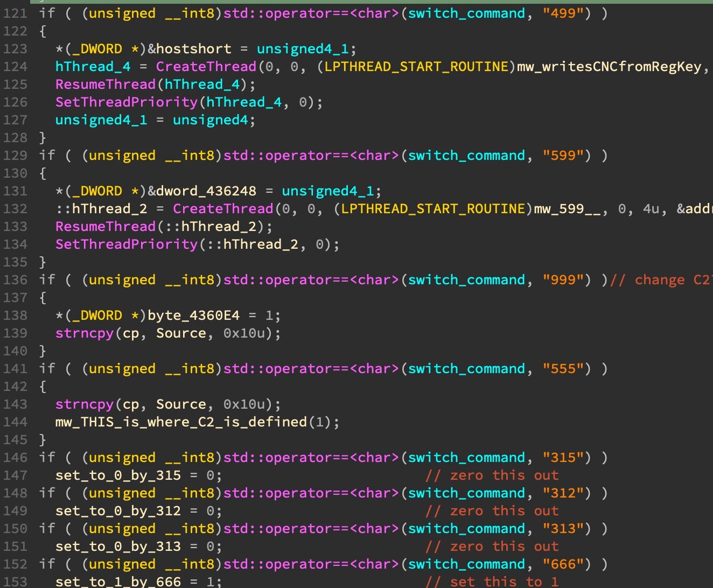Click LPTHREAD_START_ROUTINE cast on line 132
Image resolution: width=713 pixels, height=588 pixels.
433,209
